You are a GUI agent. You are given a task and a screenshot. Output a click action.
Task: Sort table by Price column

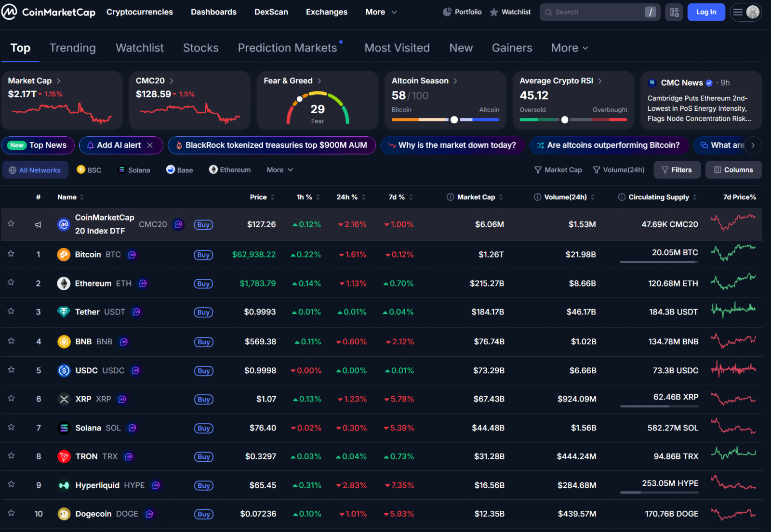262,197
